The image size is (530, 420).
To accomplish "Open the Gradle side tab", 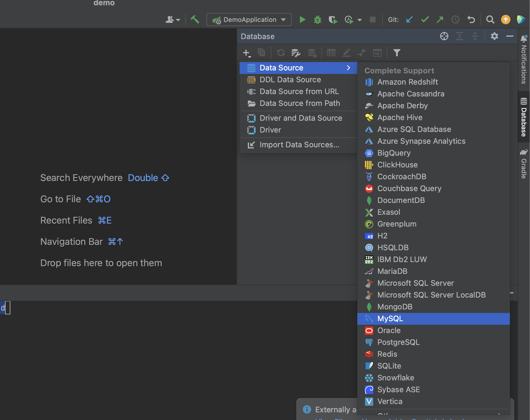I will pos(524,164).
